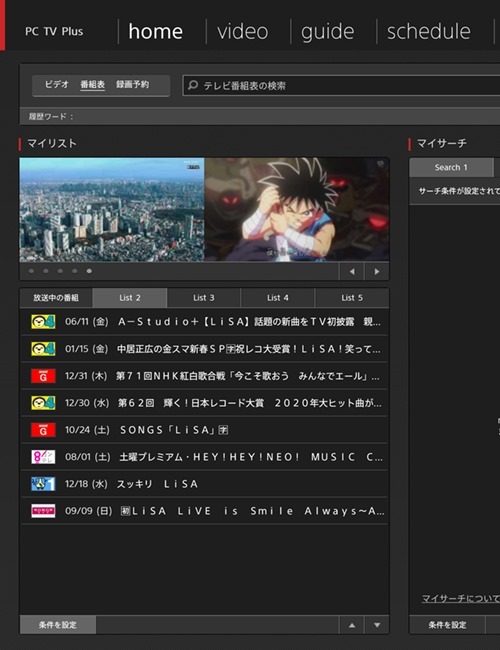Open the マイサーチについて link
Viewport: 500px width, 650px height.
[x=460, y=598]
